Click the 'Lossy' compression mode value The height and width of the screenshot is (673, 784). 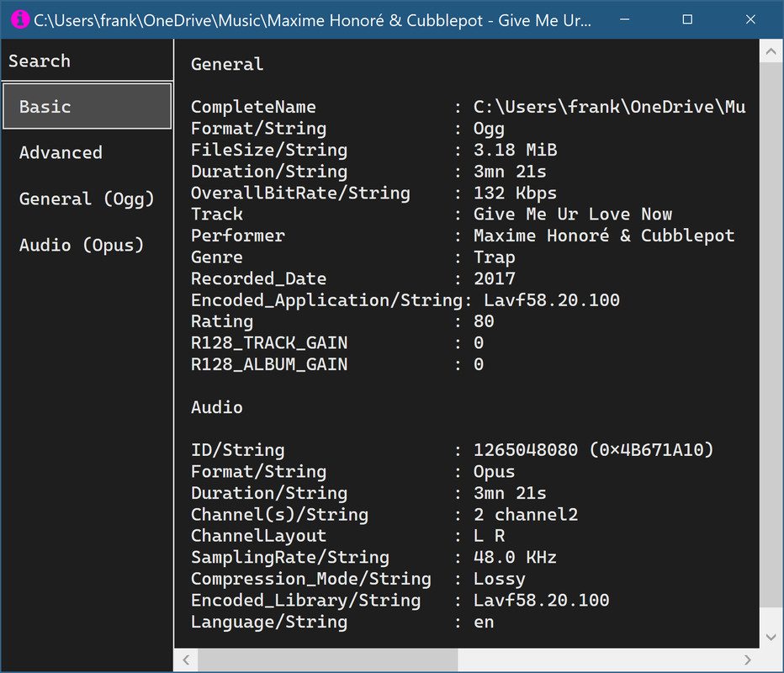click(x=500, y=579)
